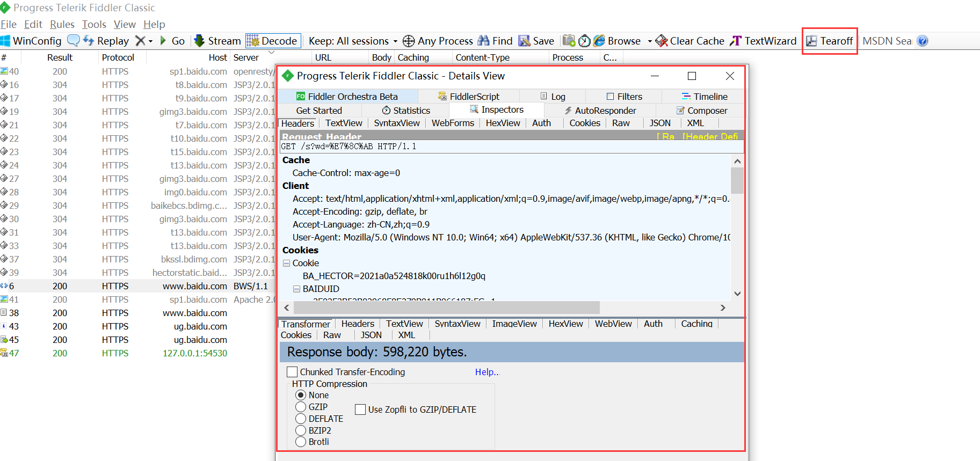Click the timer stopwatch icon

pyautogui.click(x=584, y=41)
